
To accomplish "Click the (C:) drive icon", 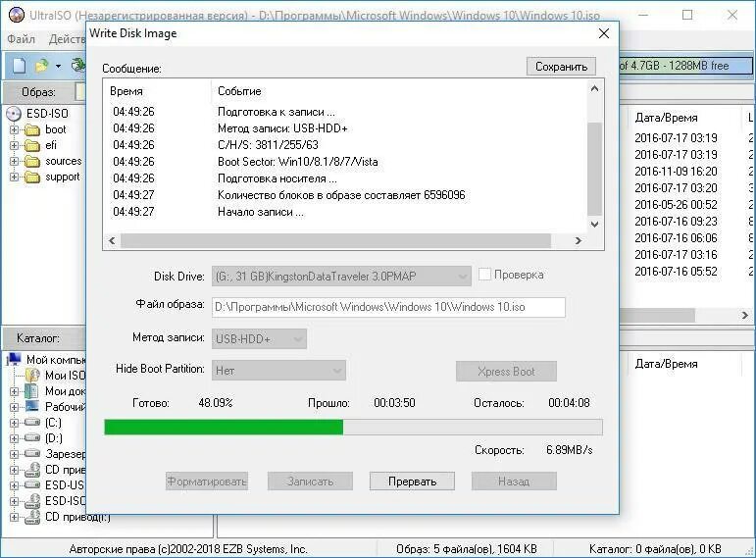I will (x=32, y=423).
